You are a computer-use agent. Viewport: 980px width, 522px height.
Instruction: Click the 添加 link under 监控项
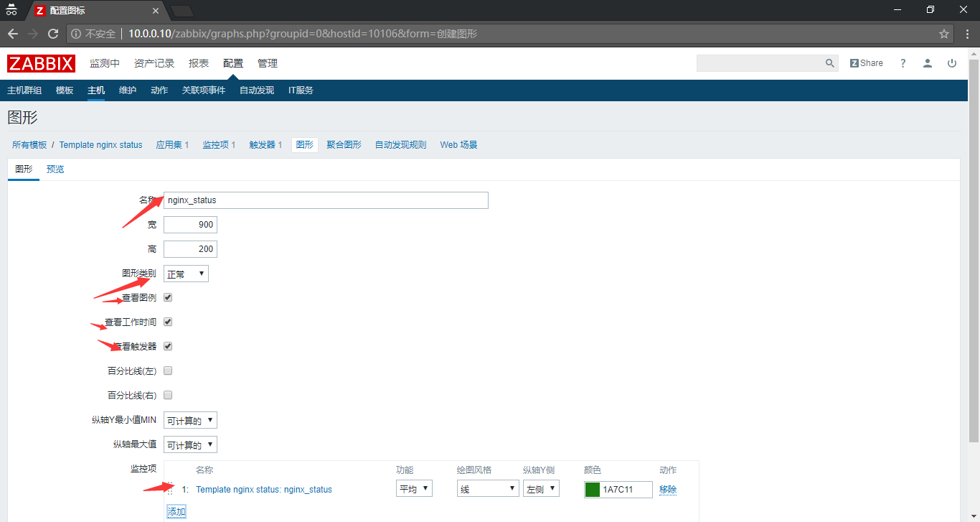click(176, 511)
